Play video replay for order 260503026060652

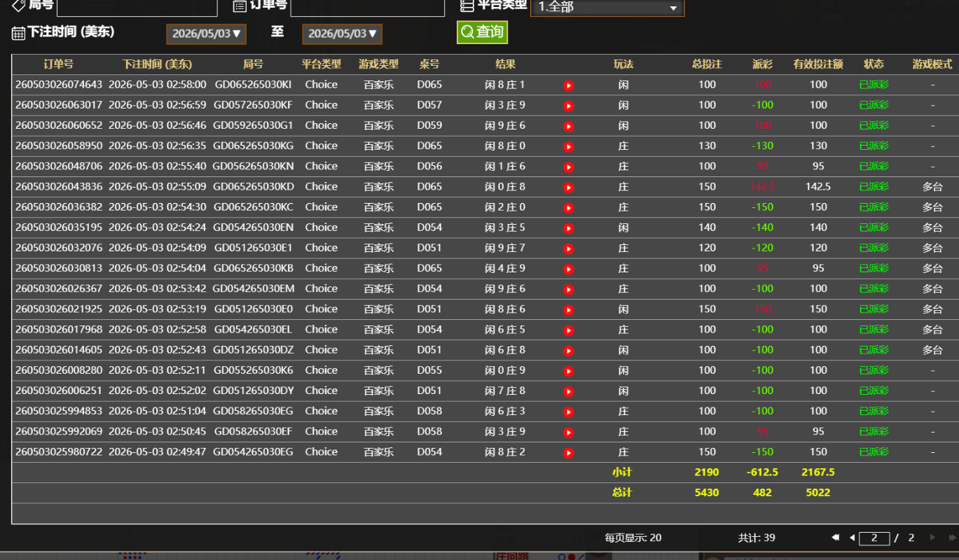(568, 126)
